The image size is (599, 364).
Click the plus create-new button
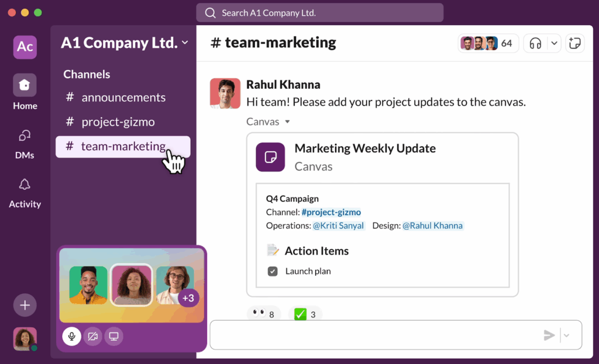(25, 305)
